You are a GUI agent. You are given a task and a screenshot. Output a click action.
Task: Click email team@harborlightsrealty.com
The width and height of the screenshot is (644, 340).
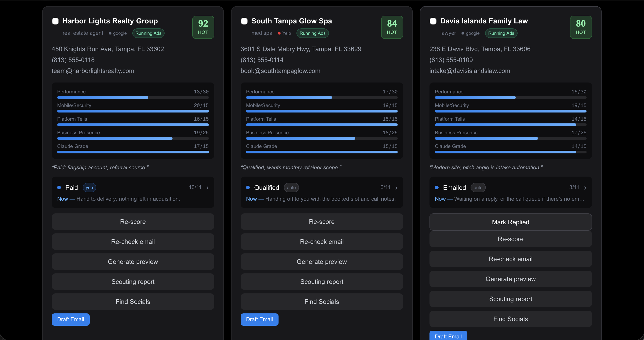93,71
